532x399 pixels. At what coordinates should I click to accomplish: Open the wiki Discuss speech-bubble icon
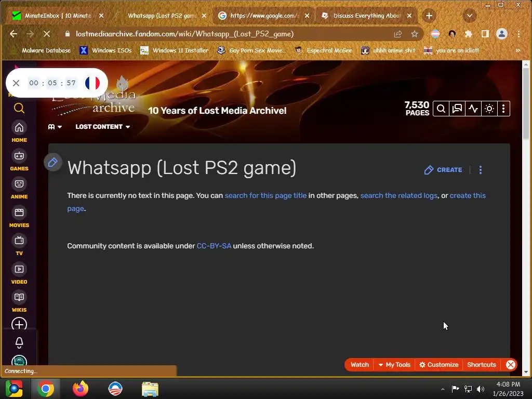point(457,109)
